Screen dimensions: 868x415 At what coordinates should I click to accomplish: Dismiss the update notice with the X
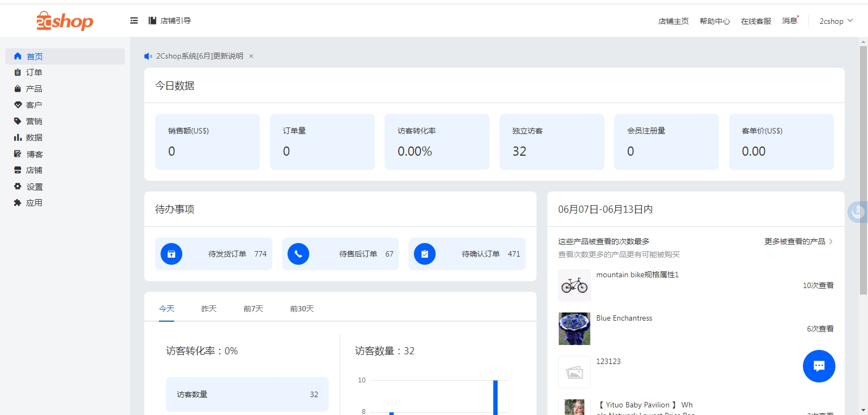pos(251,56)
